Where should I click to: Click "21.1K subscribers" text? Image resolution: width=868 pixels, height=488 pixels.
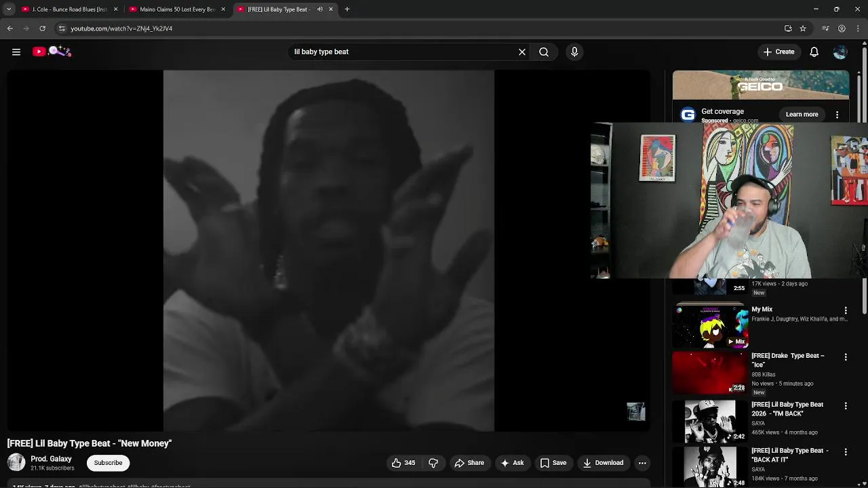tap(52, 468)
